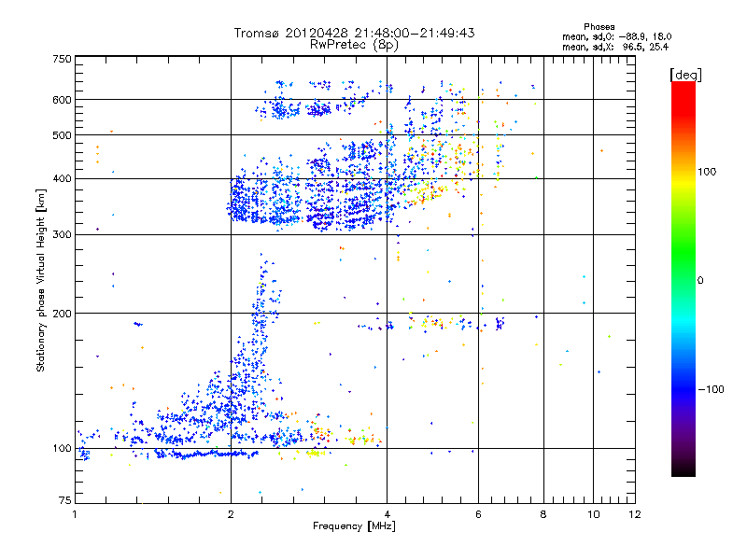Click the colorbar tick label "-100"
The width and height of the screenshot is (747, 560).
pos(712,389)
